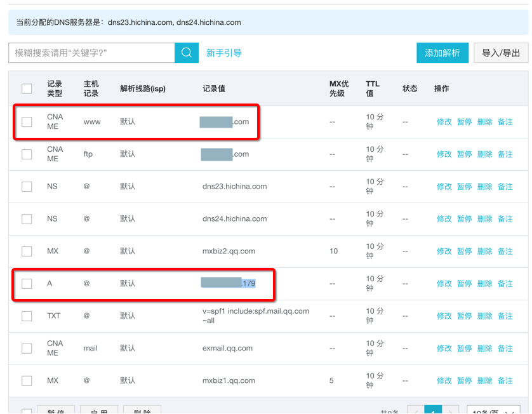This screenshot has width=532, height=414.
Task: Click the 记录值 column header
Action: (x=214, y=88)
